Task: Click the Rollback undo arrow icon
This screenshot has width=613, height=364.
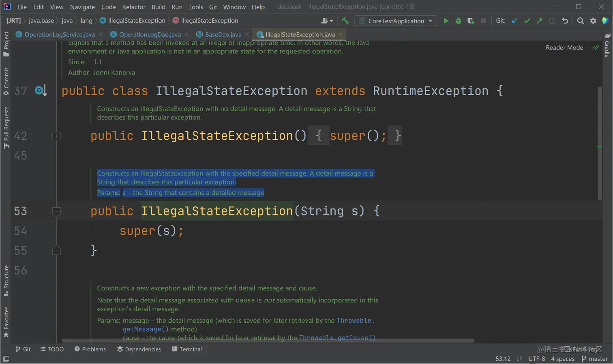Action: point(565,21)
